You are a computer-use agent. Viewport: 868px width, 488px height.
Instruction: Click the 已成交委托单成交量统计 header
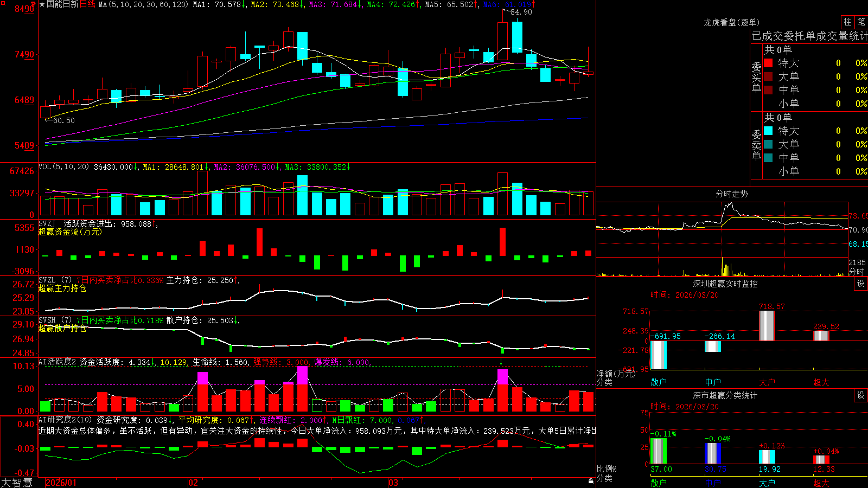(809, 36)
